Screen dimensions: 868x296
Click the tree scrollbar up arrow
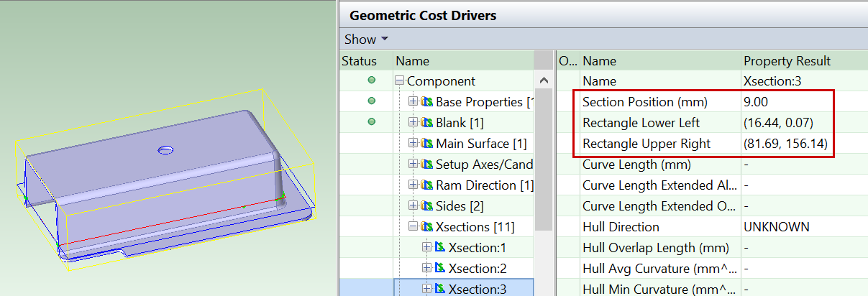pos(543,81)
